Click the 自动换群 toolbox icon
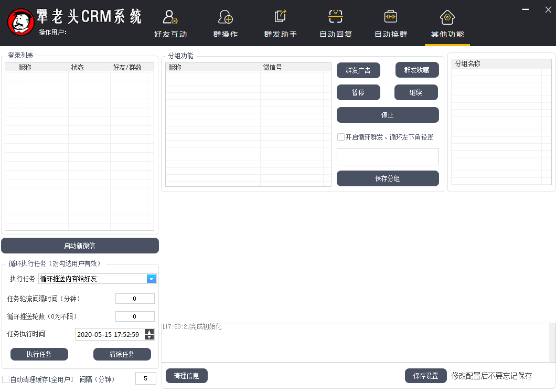Image resolution: width=556 pixels, height=392 pixels. pos(391,17)
